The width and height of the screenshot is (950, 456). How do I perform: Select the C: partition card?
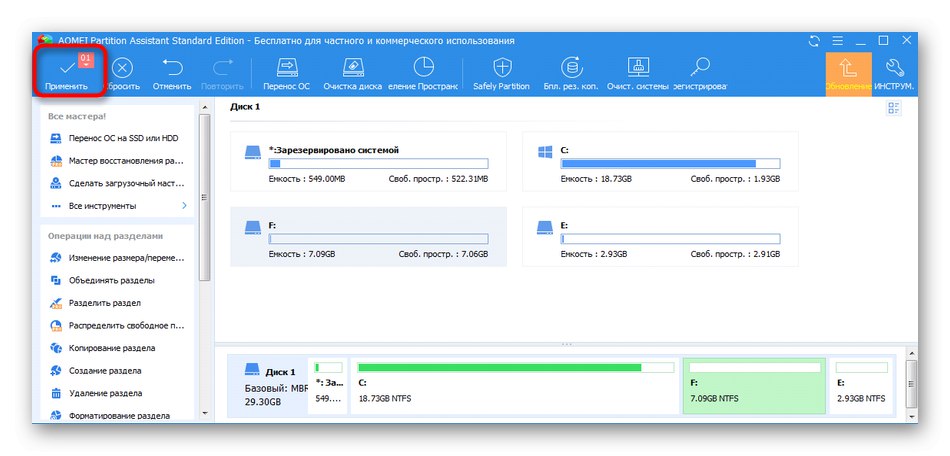(660, 162)
